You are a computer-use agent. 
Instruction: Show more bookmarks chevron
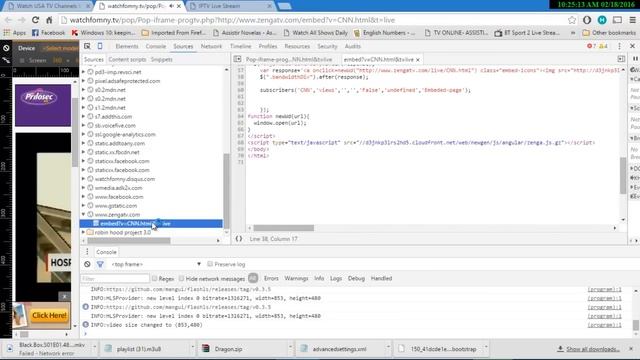(x=573, y=33)
